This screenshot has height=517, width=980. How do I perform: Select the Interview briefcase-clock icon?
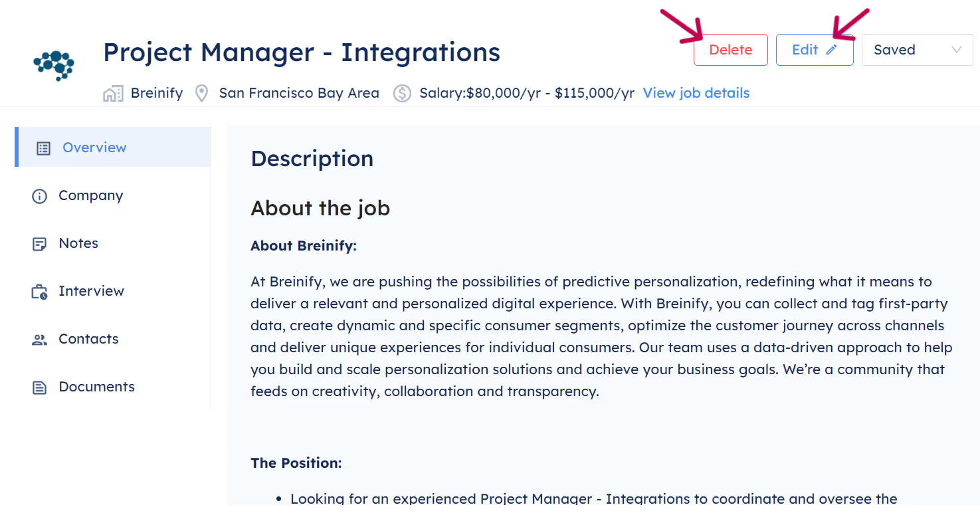pos(40,290)
